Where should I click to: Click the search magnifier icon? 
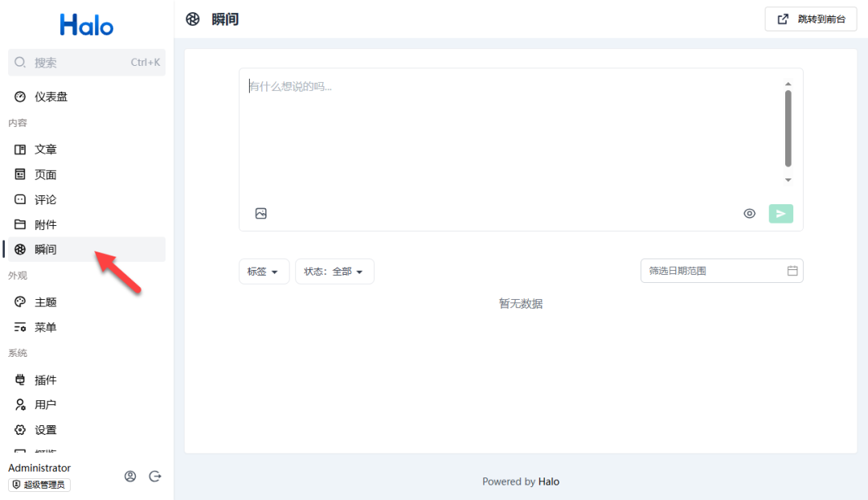(20, 62)
